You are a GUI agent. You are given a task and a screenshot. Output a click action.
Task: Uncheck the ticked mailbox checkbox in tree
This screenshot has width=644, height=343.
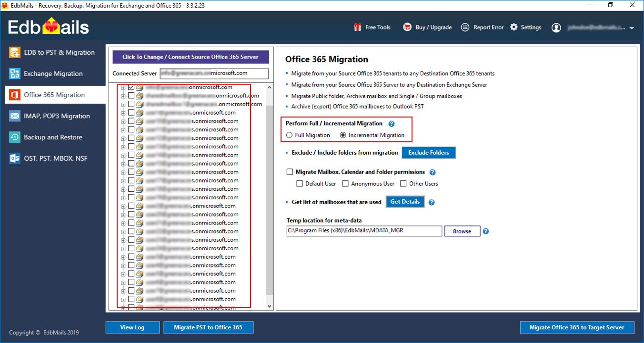(x=131, y=88)
